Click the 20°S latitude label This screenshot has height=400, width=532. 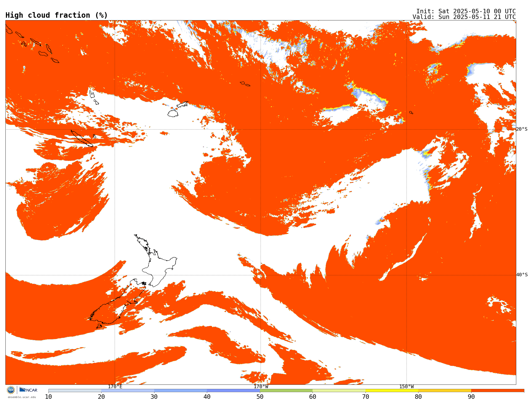522,129
